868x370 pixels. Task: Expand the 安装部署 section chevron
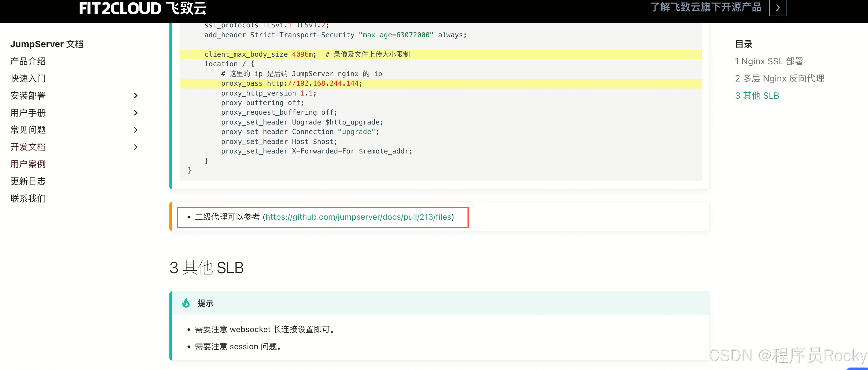135,96
